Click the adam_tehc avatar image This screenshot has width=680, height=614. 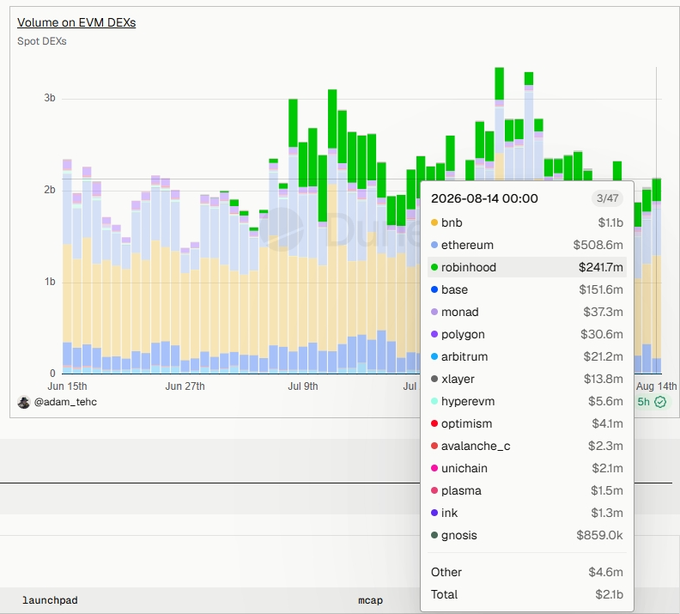[x=24, y=402]
